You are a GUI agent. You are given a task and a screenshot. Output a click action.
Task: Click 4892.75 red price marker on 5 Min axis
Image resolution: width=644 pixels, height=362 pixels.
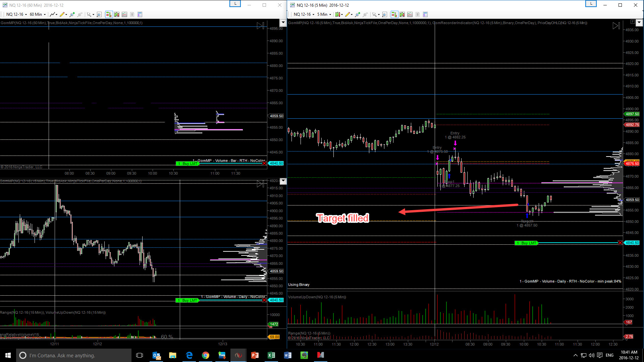(632, 125)
